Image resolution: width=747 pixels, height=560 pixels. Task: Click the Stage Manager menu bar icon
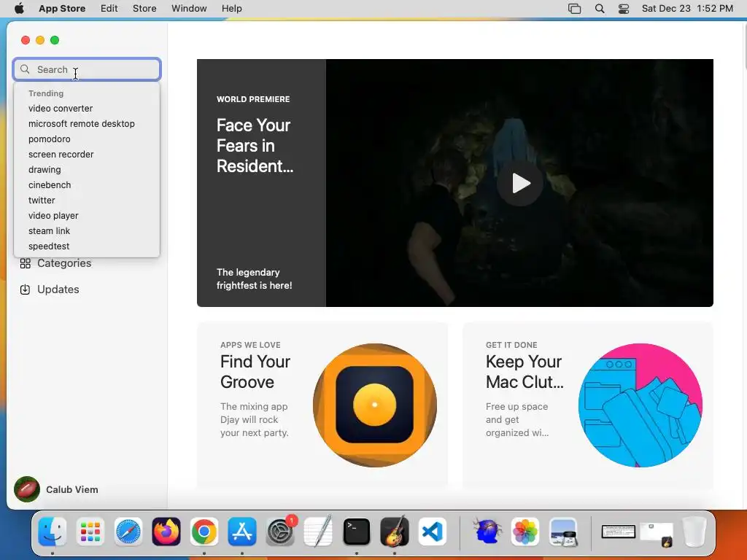click(575, 9)
